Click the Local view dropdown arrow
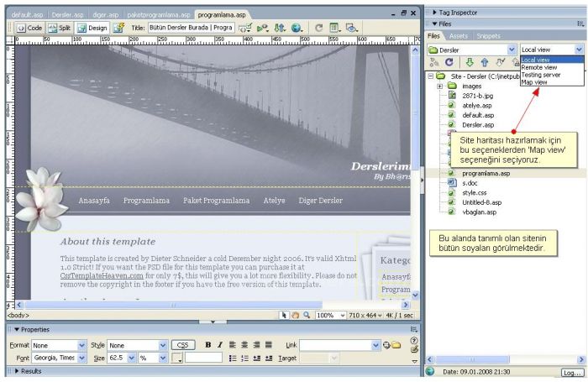The height and width of the screenshot is (382, 588). pos(579,50)
